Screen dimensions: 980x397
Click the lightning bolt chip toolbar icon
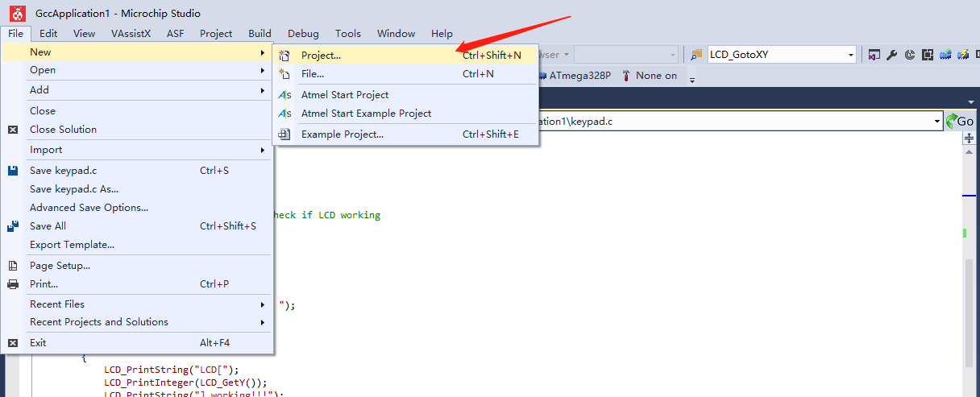pyautogui.click(x=963, y=55)
